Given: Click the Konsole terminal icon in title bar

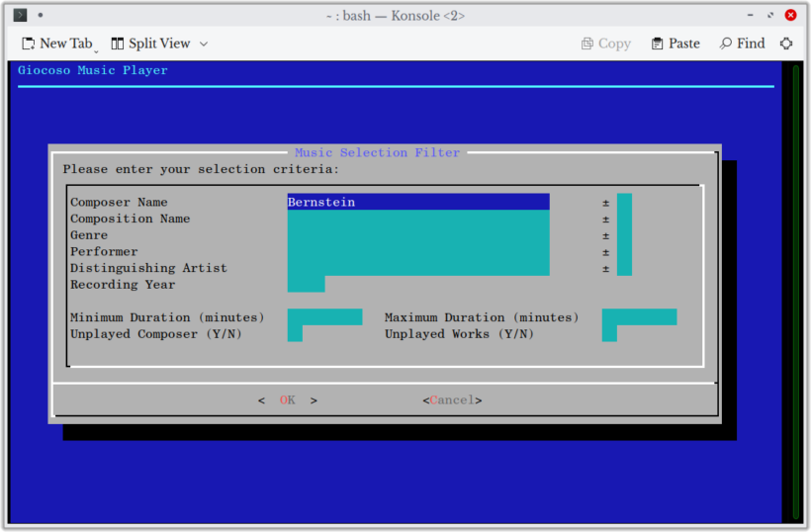Looking at the screenshot, I should coord(20,15).
